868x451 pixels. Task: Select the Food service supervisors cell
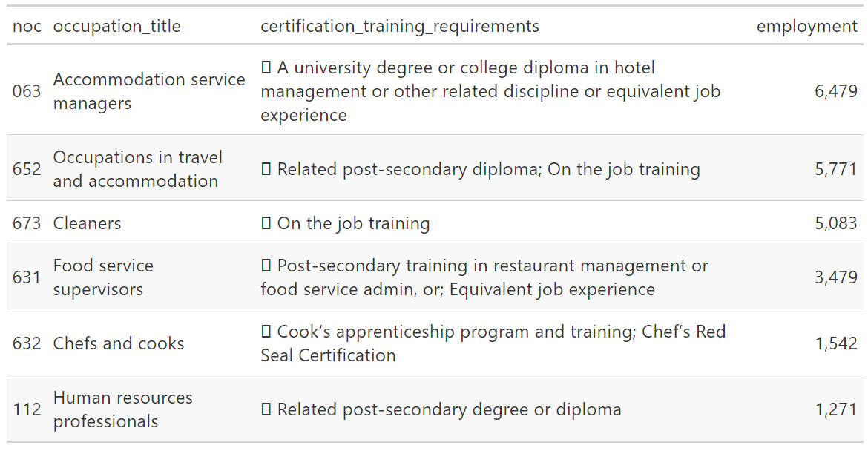click(x=103, y=277)
